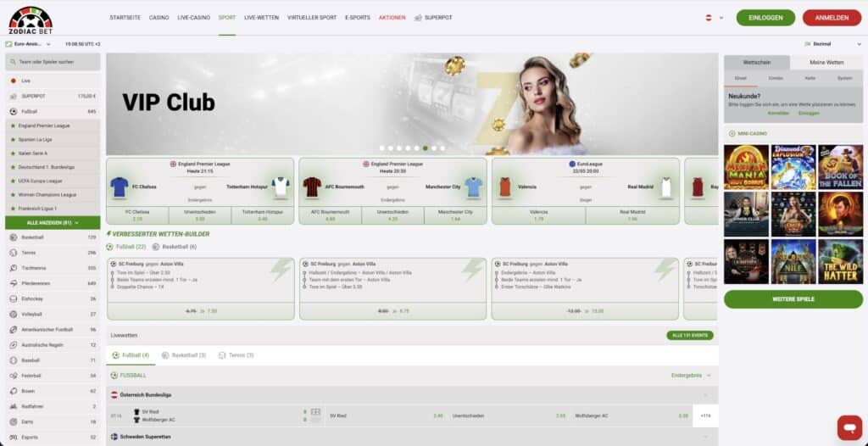Switch to the Meine Wetten tab

(x=826, y=63)
